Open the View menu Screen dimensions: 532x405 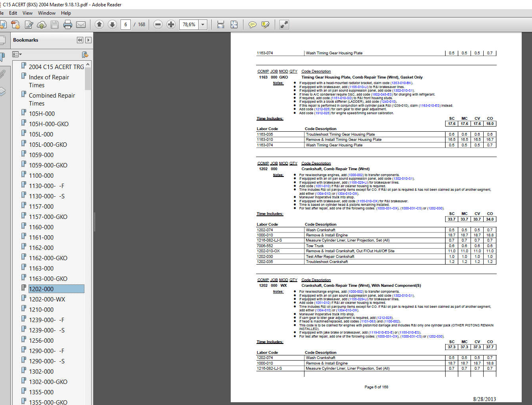[x=27, y=13]
